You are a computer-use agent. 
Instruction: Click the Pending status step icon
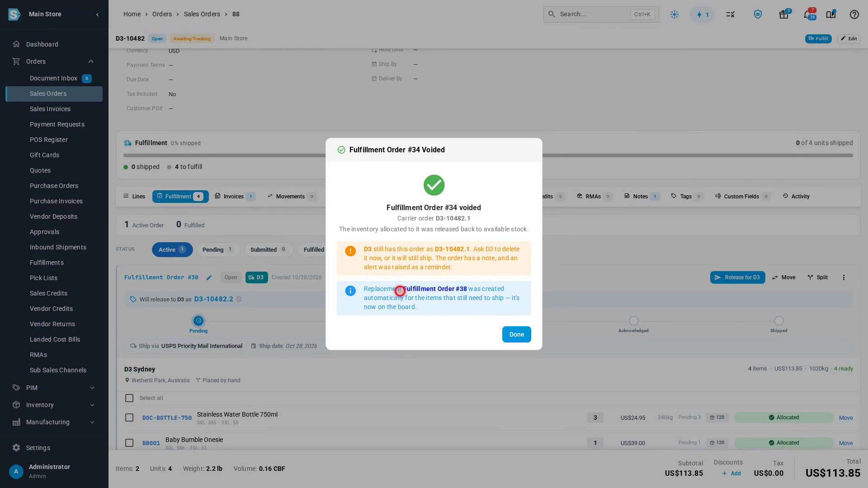[198, 321]
